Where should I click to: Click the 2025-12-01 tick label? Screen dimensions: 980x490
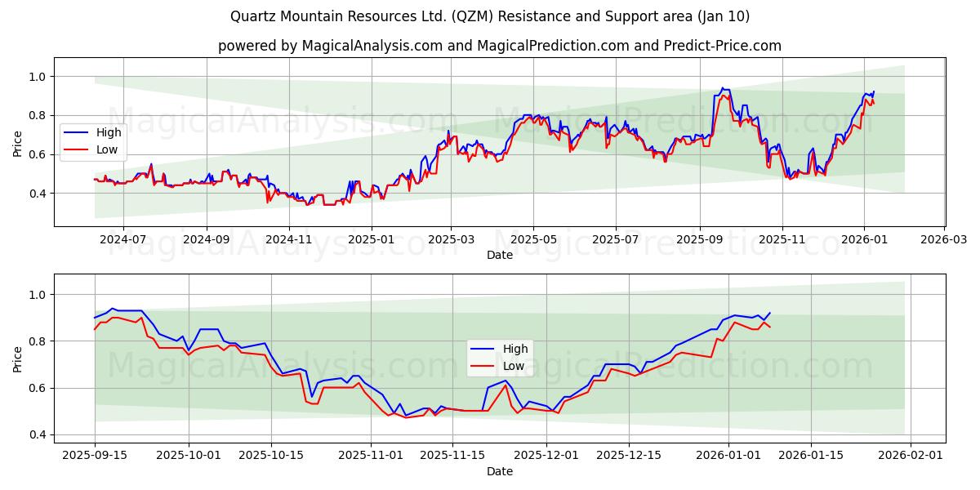(x=547, y=457)
